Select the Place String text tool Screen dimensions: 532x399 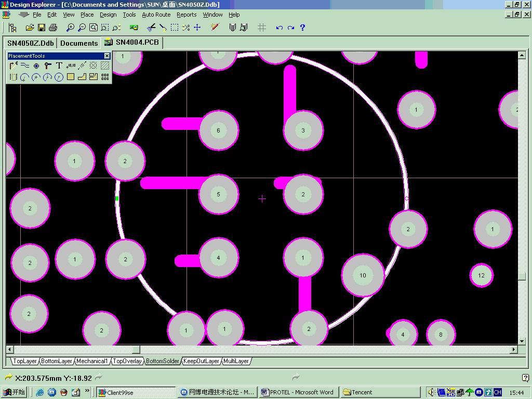tap(59, 66)
